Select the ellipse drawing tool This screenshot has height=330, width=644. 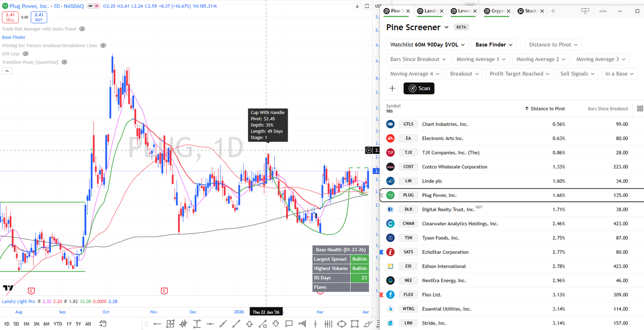click(x=342, y=324)
